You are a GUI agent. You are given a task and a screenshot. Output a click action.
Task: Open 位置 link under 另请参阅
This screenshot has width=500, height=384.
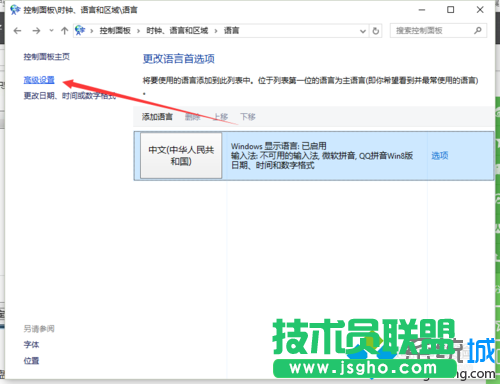(31, 360)
